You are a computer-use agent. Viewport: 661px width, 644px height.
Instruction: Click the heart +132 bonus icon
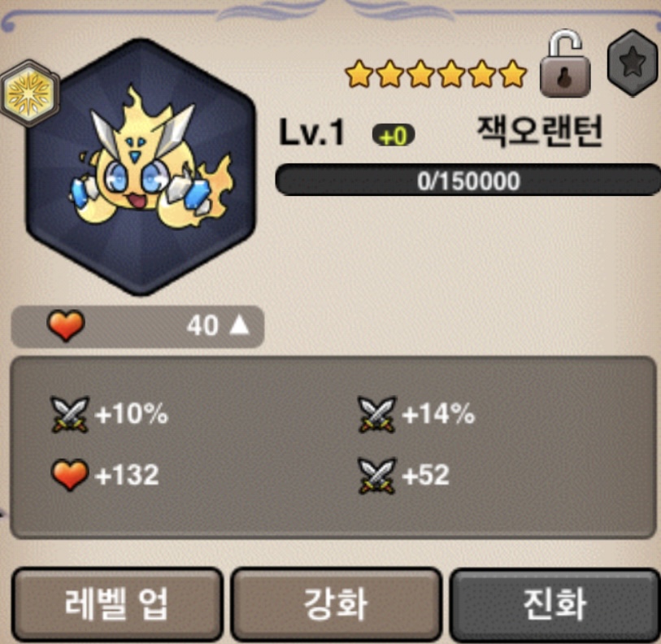[70, 476]
